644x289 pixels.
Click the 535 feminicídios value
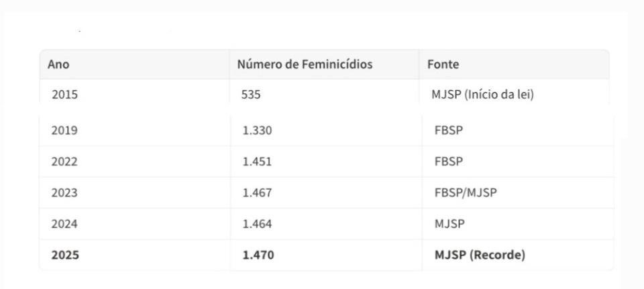click(x=252, y=95)
